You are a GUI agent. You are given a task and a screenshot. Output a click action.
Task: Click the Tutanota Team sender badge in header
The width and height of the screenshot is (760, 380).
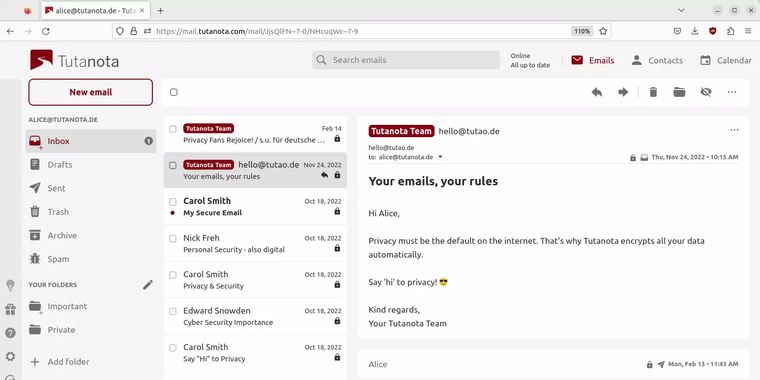[x=401, y=131]
